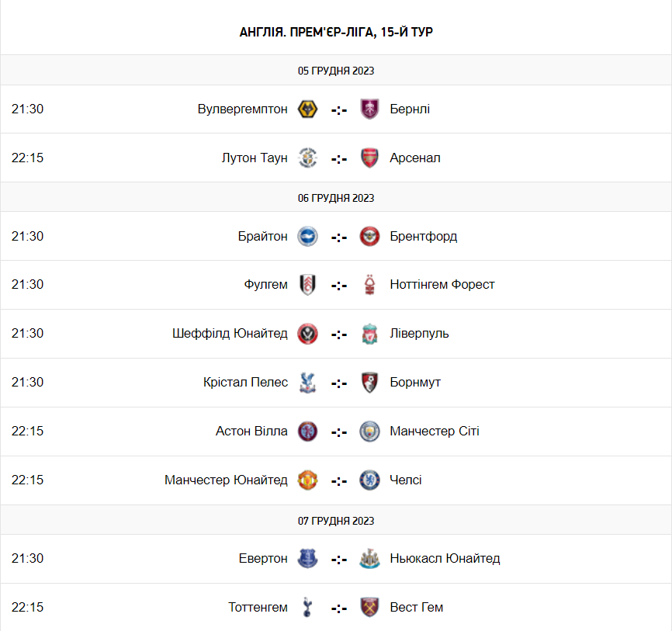
Task: Click the Wolverhampton club crest
Action: click(x=307, y=109)
